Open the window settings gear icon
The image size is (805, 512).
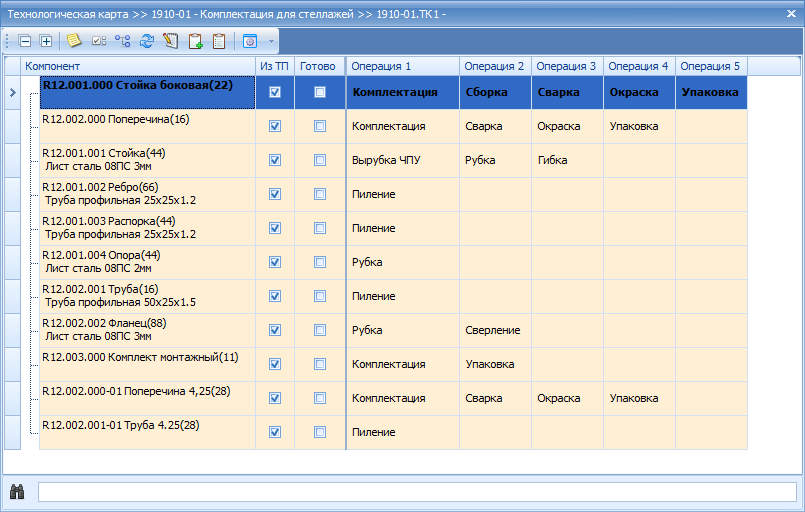[x=250, y=41]
